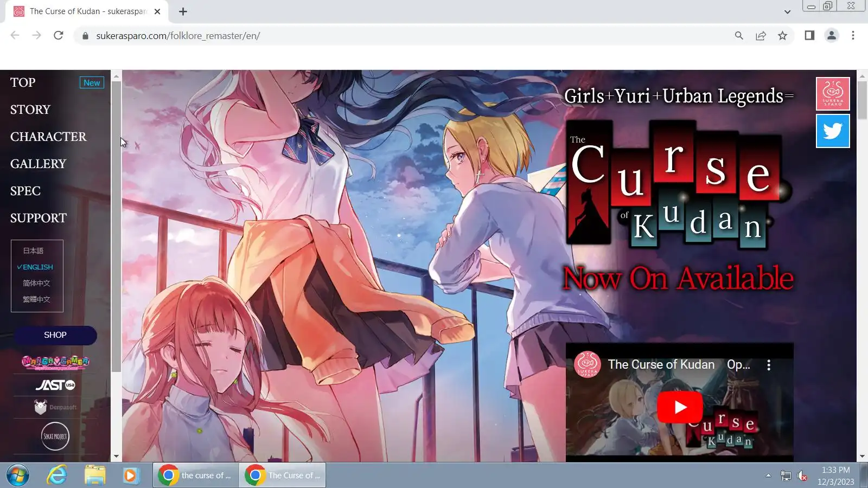868x488 pixels.
Task: Click the Curse of Kudan title logo
Action: [678, 184]
